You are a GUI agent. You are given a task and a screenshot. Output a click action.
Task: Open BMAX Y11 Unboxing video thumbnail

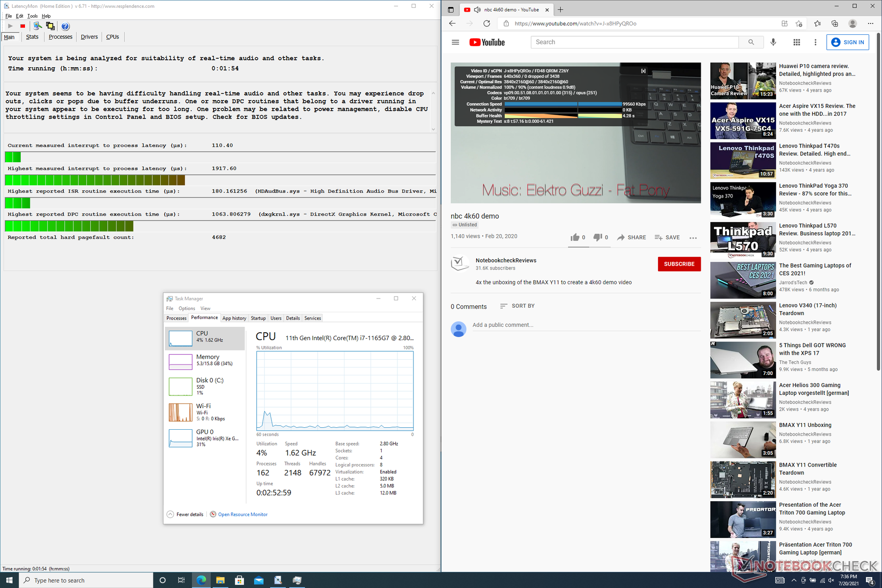click(743, 440)
